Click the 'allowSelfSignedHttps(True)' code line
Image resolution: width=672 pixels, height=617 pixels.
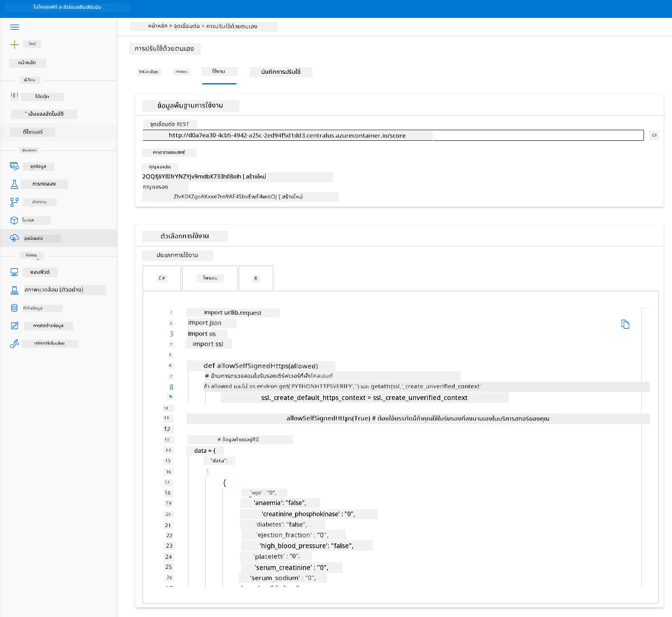click(x=418, y=419)
